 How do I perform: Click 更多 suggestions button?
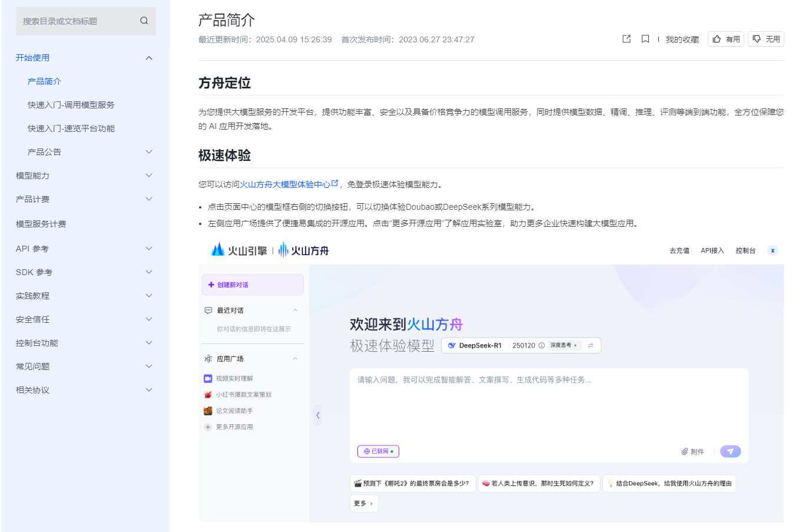coord(364,504)
